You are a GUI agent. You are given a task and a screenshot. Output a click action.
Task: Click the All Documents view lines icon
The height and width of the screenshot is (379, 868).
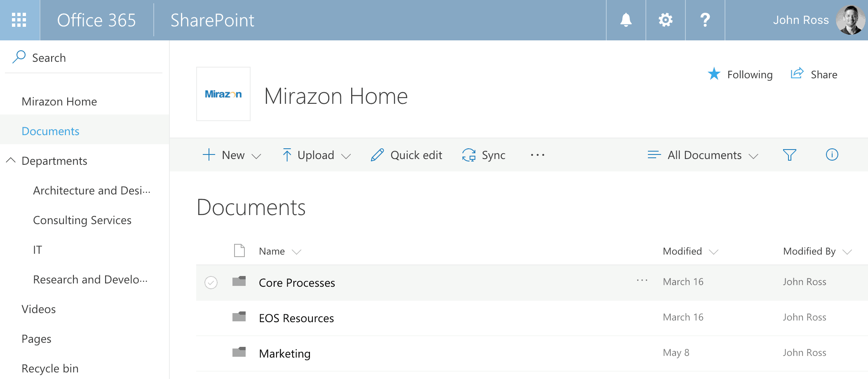(x=654, y=155)
